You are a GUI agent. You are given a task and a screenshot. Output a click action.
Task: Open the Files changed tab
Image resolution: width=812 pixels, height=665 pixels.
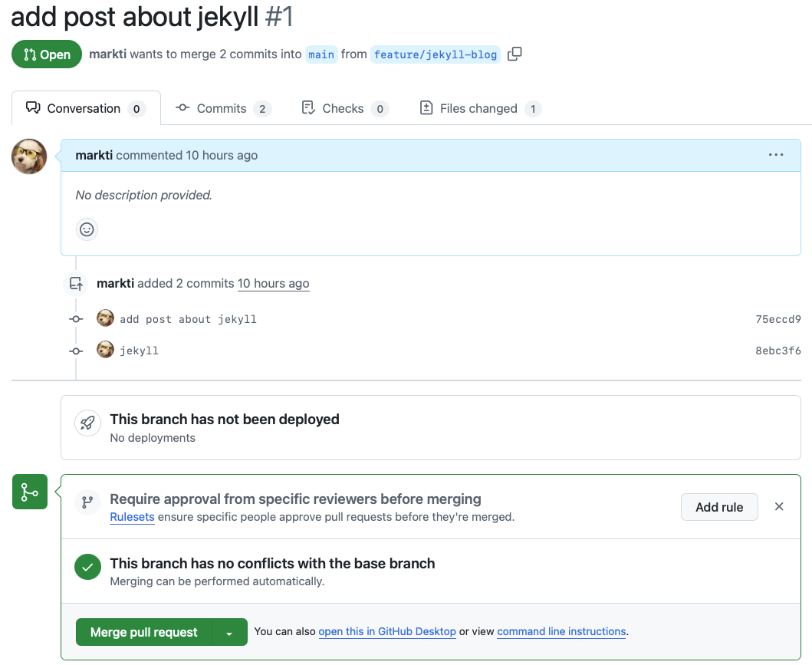click(x=480, y=108)
